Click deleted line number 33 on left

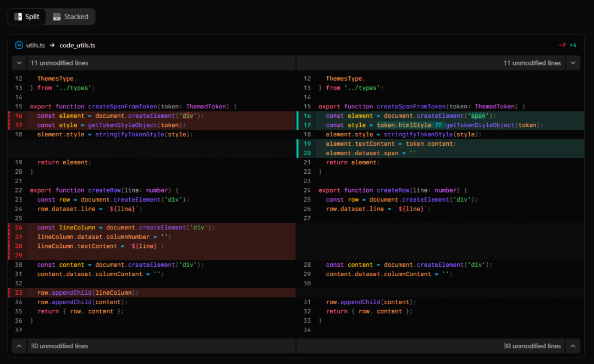19,293
